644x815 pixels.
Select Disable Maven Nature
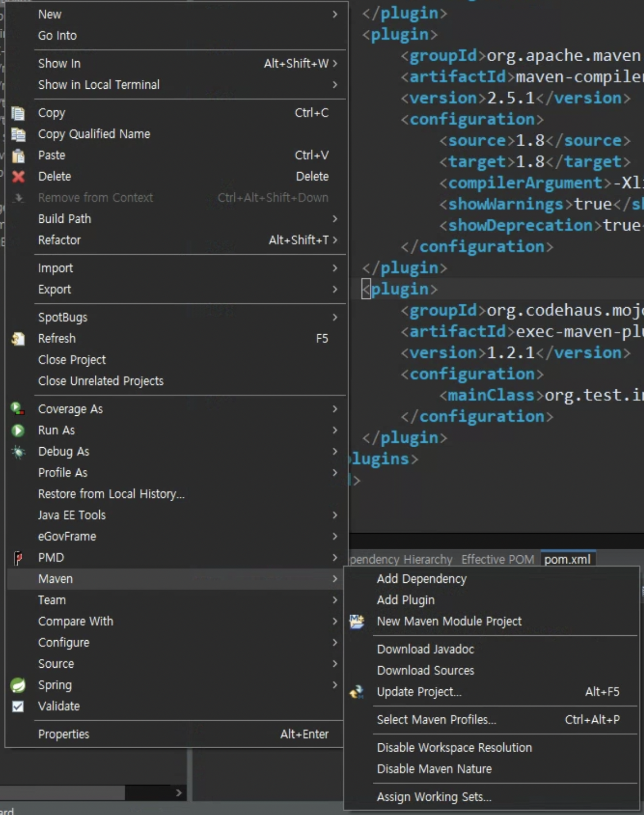point(434,769)
